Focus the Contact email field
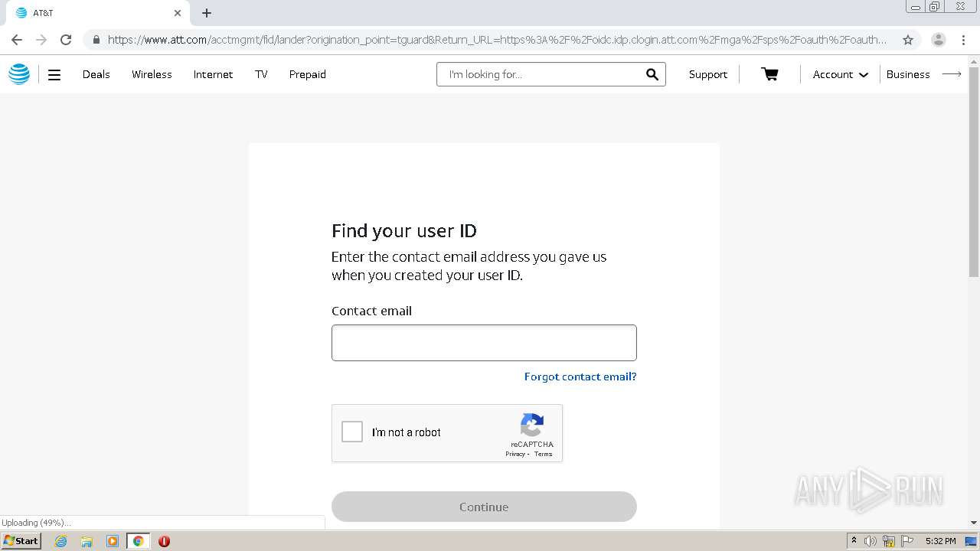 (x=484, y=343)
